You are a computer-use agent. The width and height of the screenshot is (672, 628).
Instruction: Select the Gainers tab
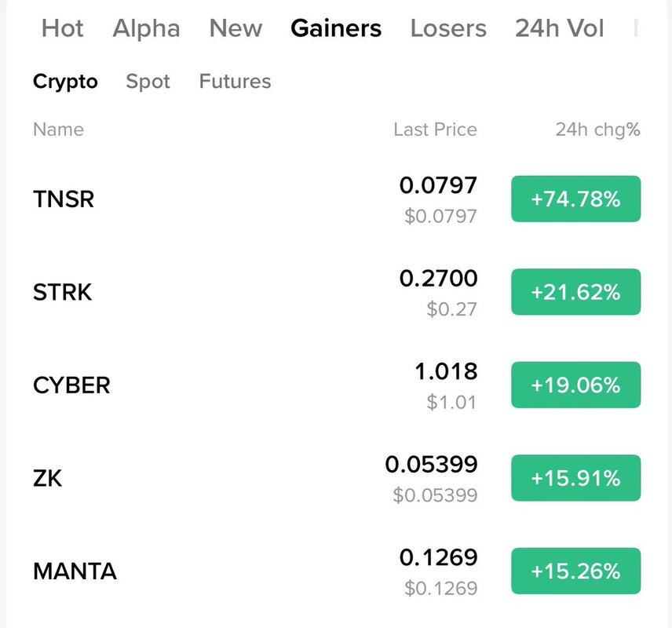coord(336,29)
